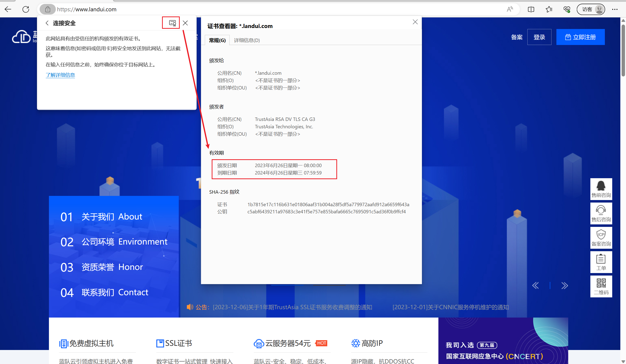Select the 常规(G) tab

[217, 40]
